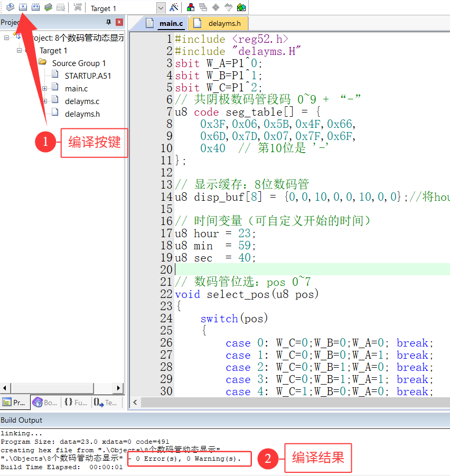Viewport: 450px width, 476px height.
Task: Click the file icon beside main.c in tree
Action: click(55, 87)
